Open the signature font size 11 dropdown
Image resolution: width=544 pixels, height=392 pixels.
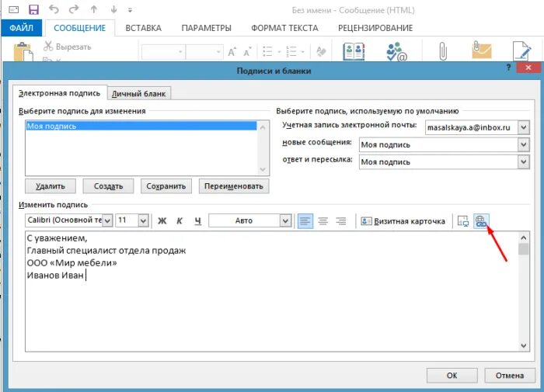143,220
